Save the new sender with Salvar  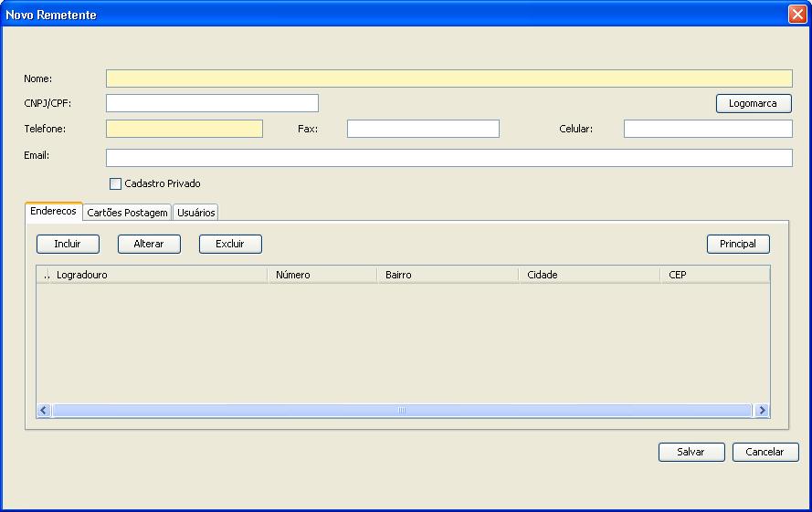691,452
